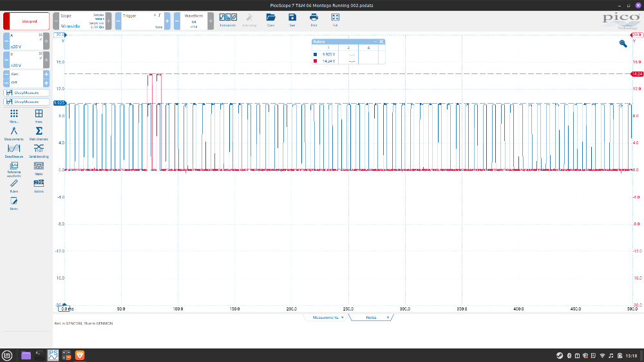
Task: Reduce Channel B range with minus
Action: point(6,59)
